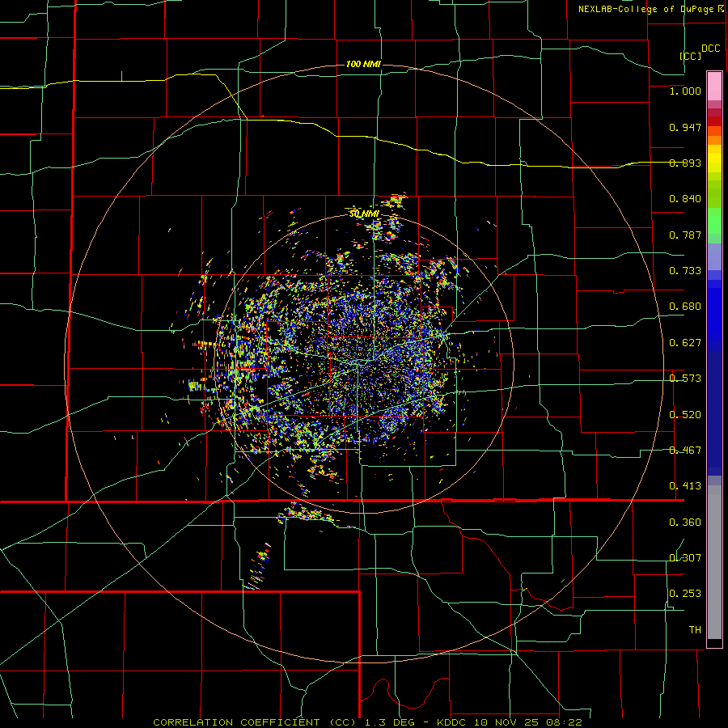Pick the red segment of the color bar
The height and width of the screenshot is (728, 728).
pos(714,121)
